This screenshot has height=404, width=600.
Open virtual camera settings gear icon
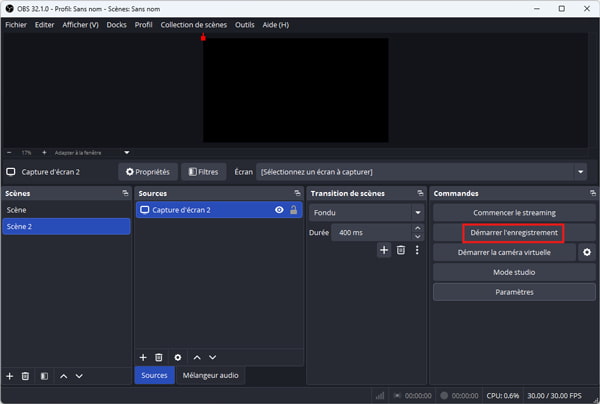tap(587, 253)
